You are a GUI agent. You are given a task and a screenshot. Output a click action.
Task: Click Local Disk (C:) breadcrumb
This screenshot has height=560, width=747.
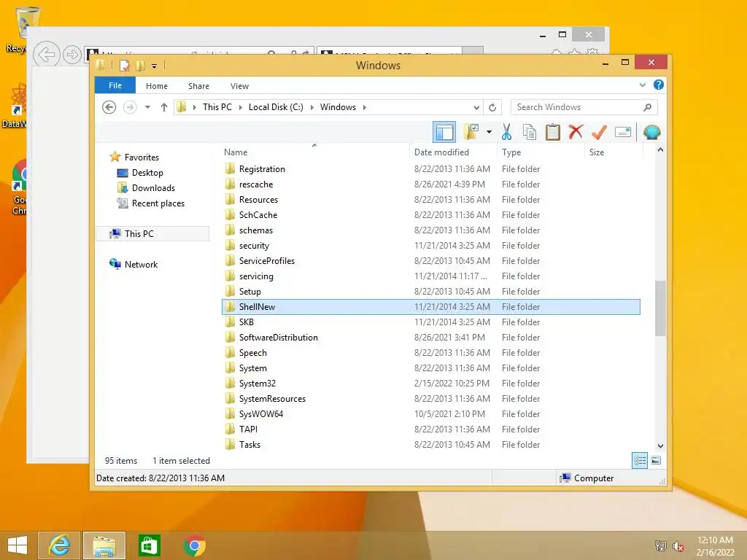tap(276, 107)
